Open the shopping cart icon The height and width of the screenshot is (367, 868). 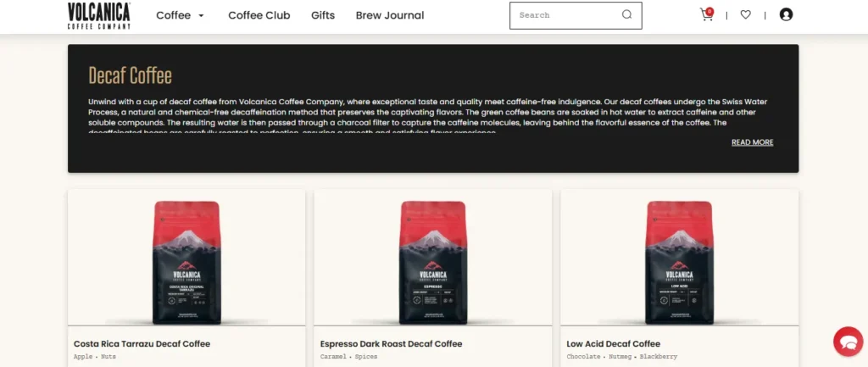pyautogui.click(x=707, y=14)
